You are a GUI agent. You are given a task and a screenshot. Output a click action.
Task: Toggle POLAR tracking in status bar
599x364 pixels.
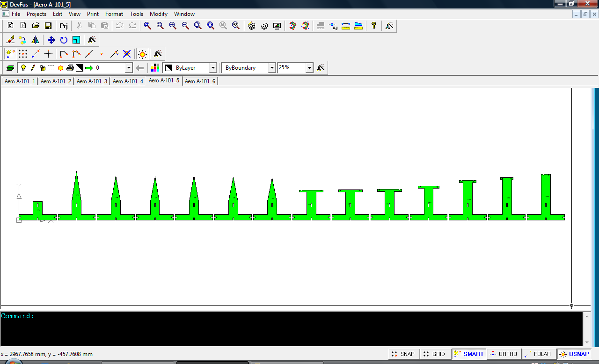coord(538,354)
